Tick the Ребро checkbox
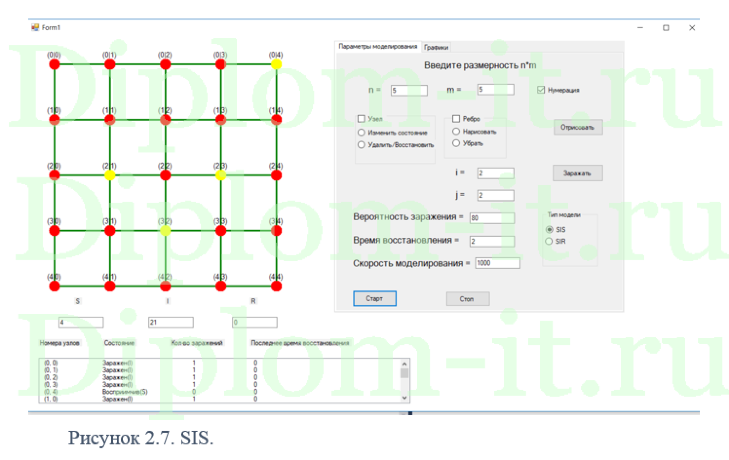The height and width of the screenshot is (460, 729). [456, 119]
